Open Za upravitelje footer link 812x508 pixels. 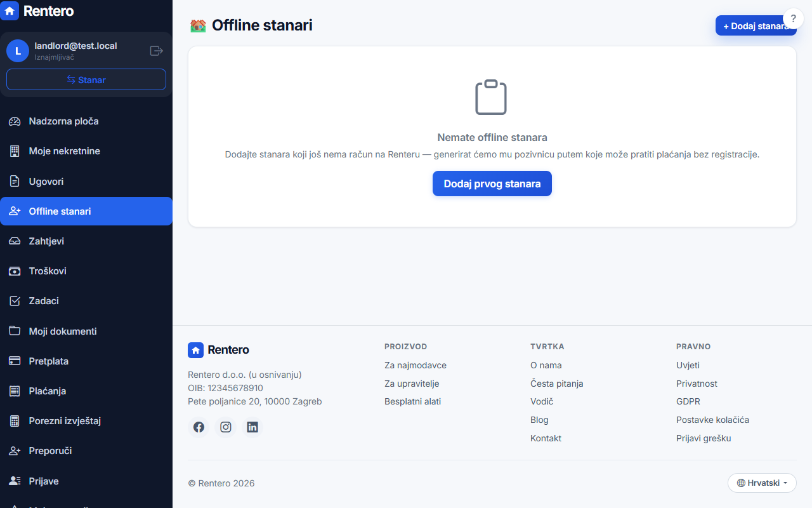[x=412, y=384]
